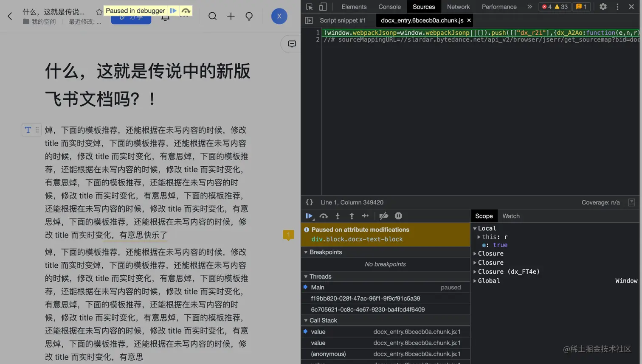Toggle the Sources navigator sidebar
Image resolution: width=642 pixels, height=364 pixels.
(309, 20)
